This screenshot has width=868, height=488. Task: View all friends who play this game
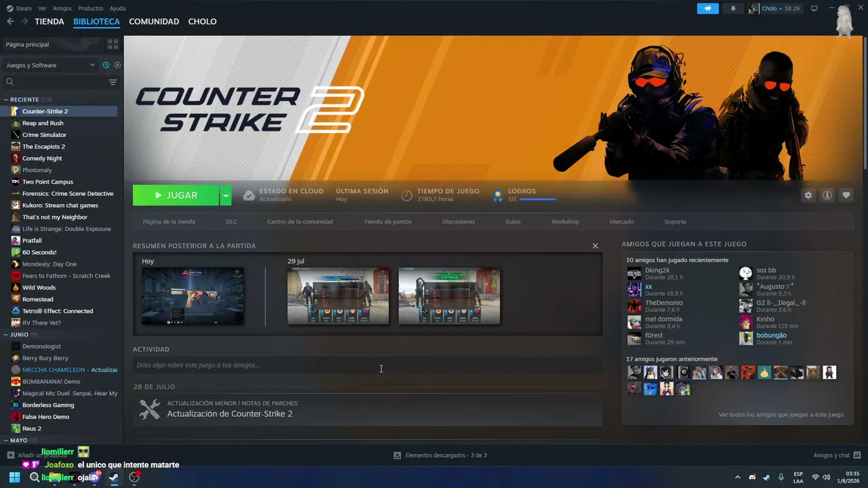point(781,415)
